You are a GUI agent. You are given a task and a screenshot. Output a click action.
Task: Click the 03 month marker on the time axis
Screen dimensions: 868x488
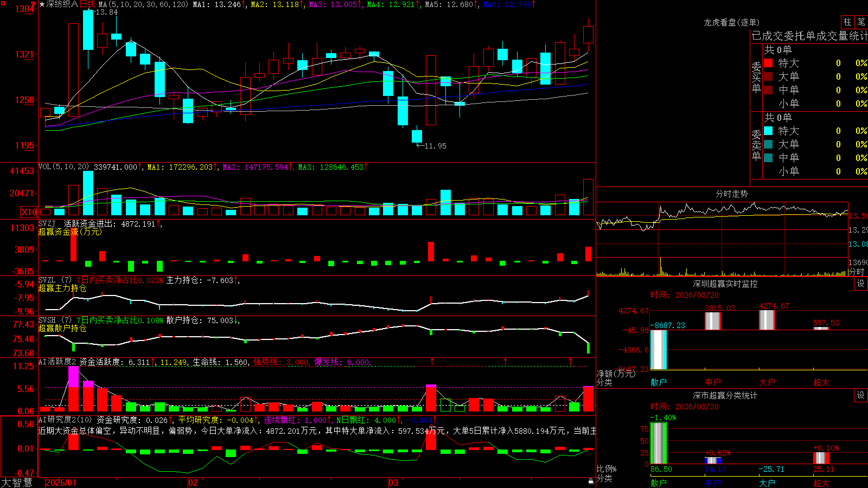(x=393, y=483)
